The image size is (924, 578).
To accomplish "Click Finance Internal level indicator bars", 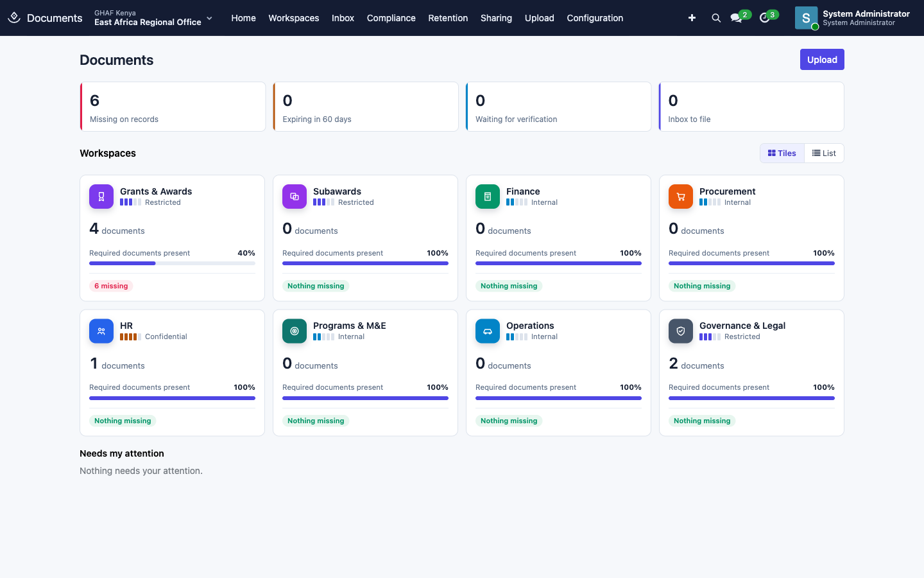I will coord(517,202).
